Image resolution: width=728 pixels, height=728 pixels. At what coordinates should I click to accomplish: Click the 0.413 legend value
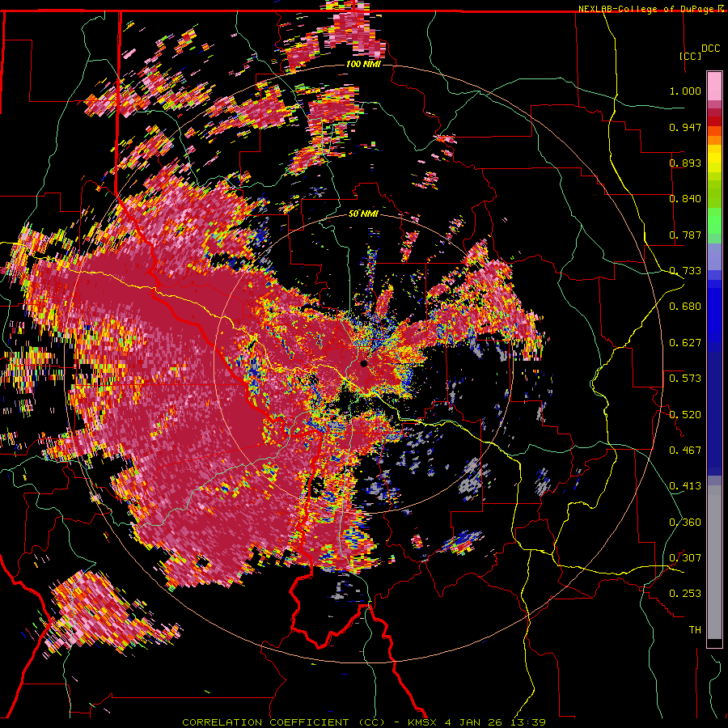coord(685,486)
